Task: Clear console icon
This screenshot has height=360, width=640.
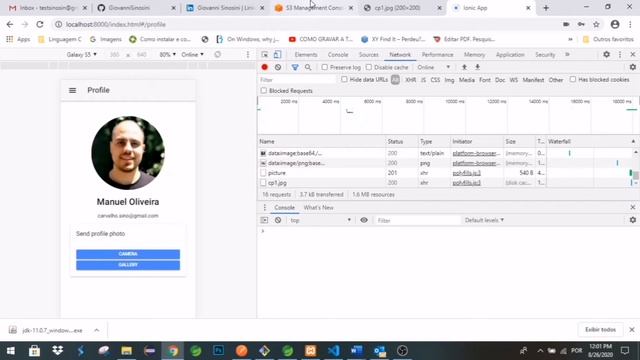Action: pos(278,220)
